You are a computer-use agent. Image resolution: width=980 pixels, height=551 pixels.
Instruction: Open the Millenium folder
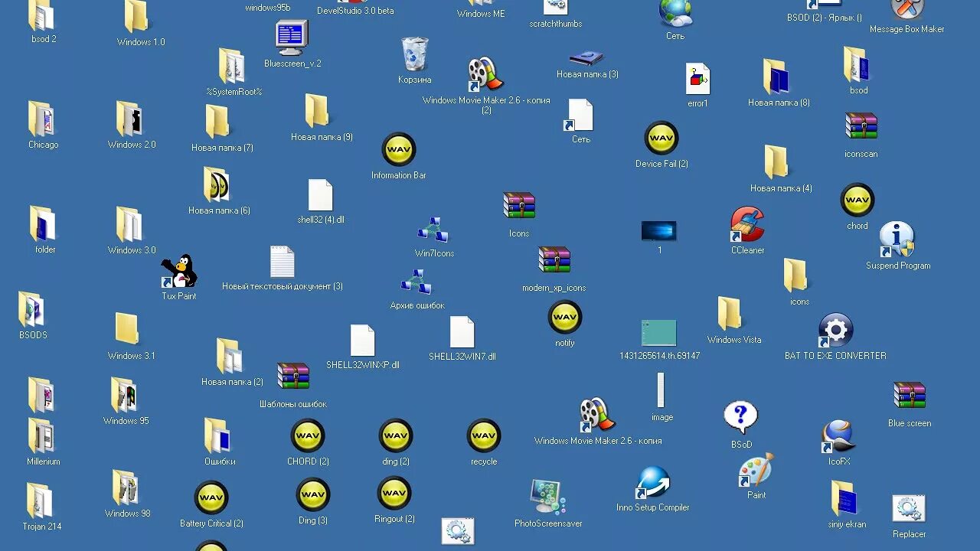[42, 436]
